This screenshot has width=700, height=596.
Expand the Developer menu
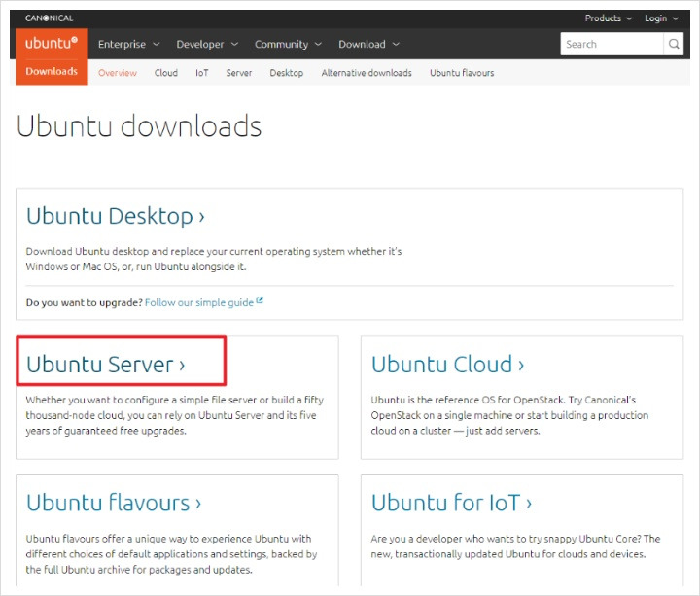coord(207,44)
